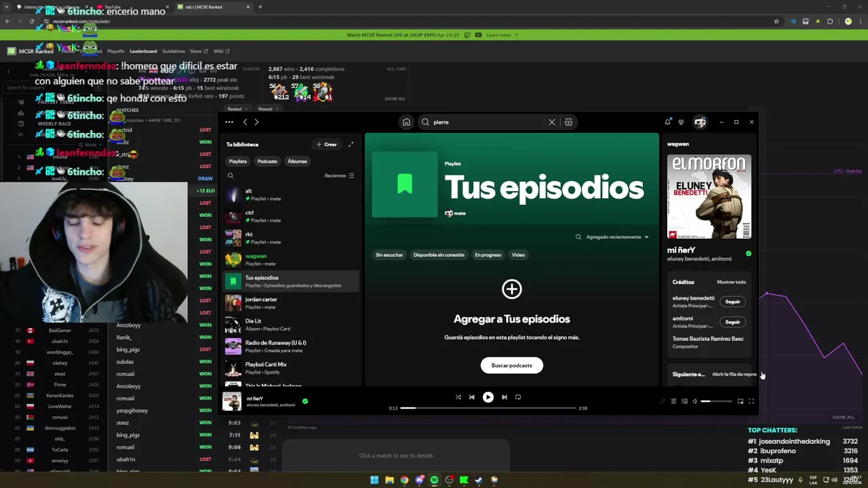The width and height of the screenshot is (868, 488).
Task: Click the plus circle to add episodes
Action: (x=512, y=289)
